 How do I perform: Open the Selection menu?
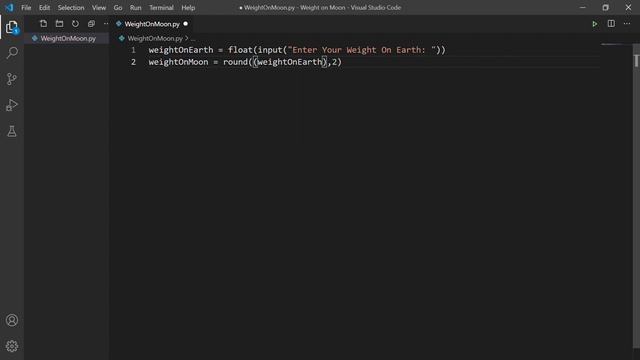pos(71,8)
